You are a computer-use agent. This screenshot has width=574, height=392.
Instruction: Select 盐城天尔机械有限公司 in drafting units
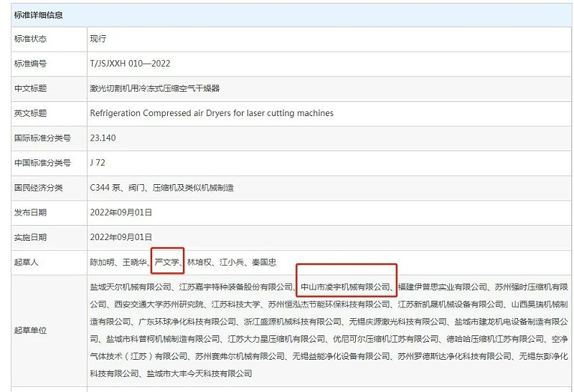coord(131,287)
